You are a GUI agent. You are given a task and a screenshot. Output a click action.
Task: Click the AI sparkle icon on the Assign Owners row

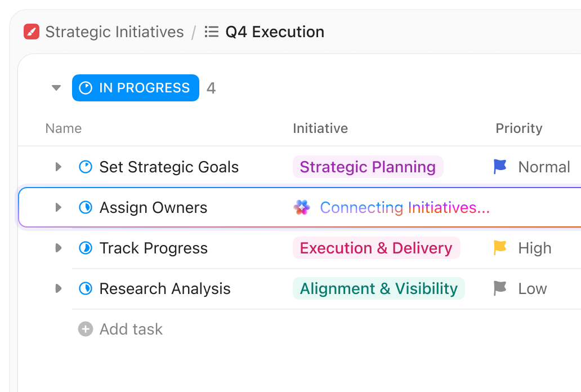tap(302, 207)
